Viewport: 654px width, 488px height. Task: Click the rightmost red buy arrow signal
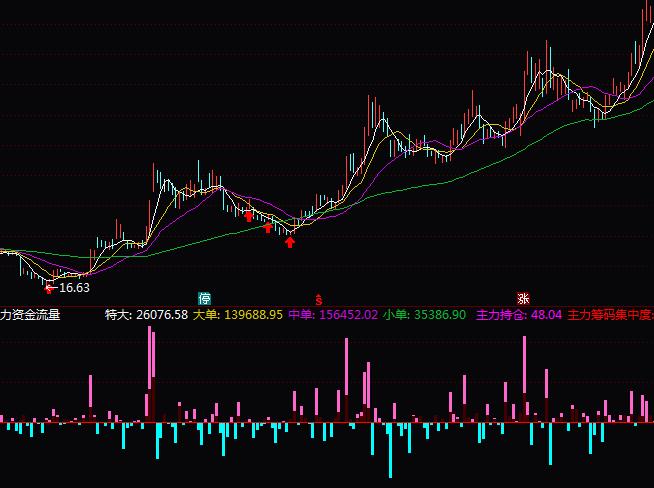pos(290,241)
